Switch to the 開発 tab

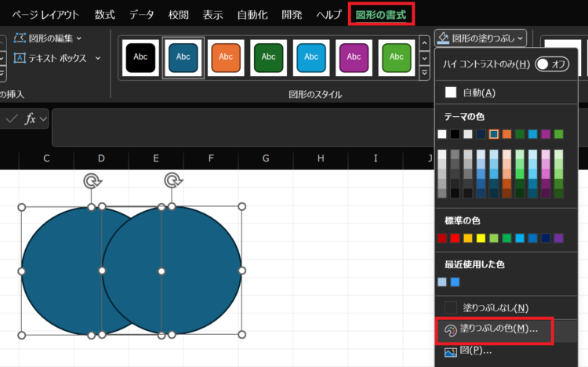[x=292, y=15]
